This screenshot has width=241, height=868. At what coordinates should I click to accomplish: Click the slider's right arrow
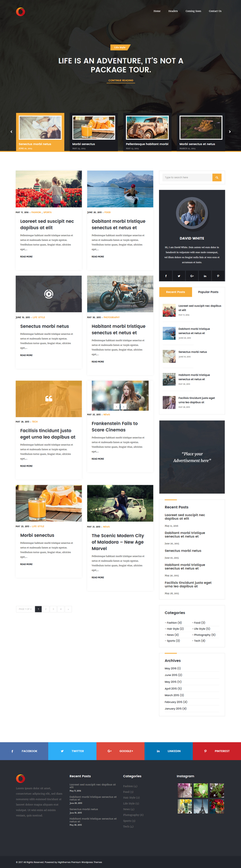click(230, 132)
